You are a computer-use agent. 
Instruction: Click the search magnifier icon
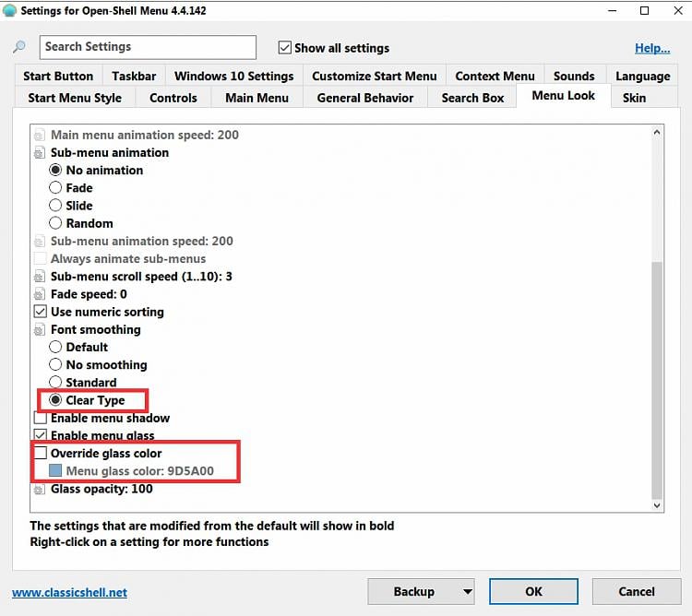click(x=19, y=46)
